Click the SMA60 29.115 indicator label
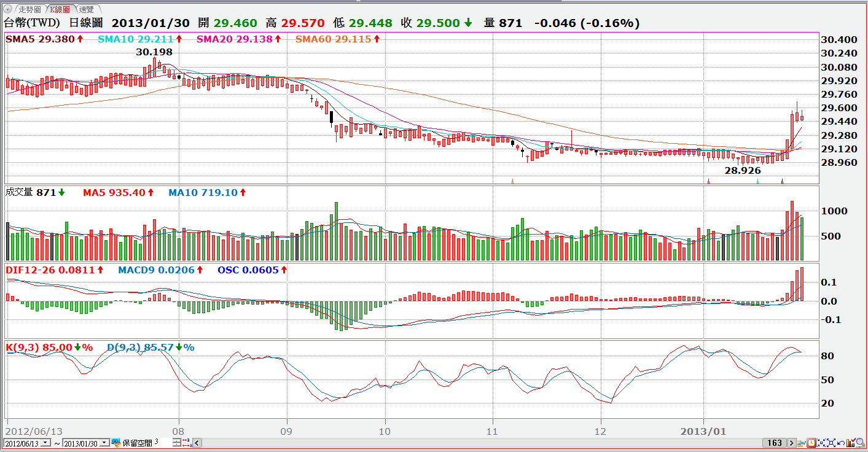The height and width of the screenshot is (452, 868). 337,39
